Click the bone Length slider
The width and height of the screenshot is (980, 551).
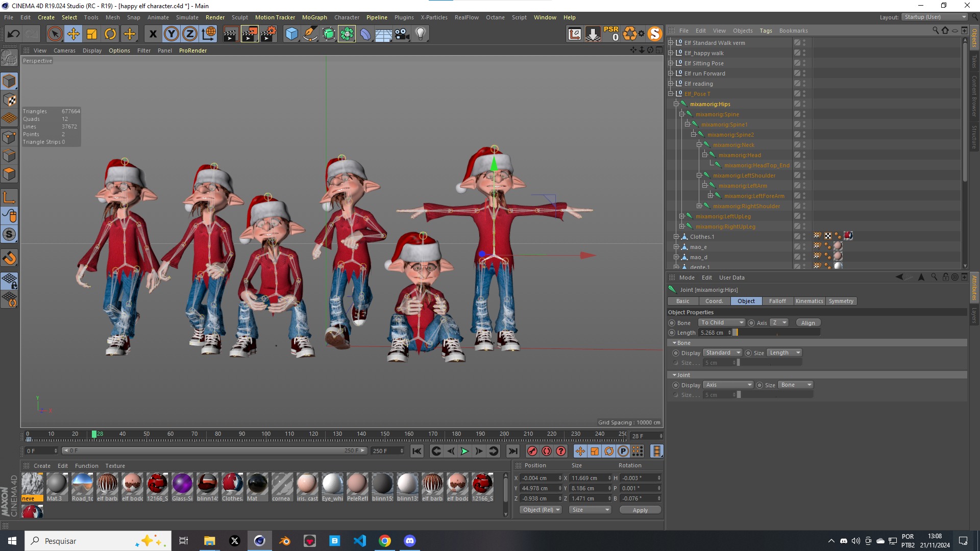click(x=777, y=333)
